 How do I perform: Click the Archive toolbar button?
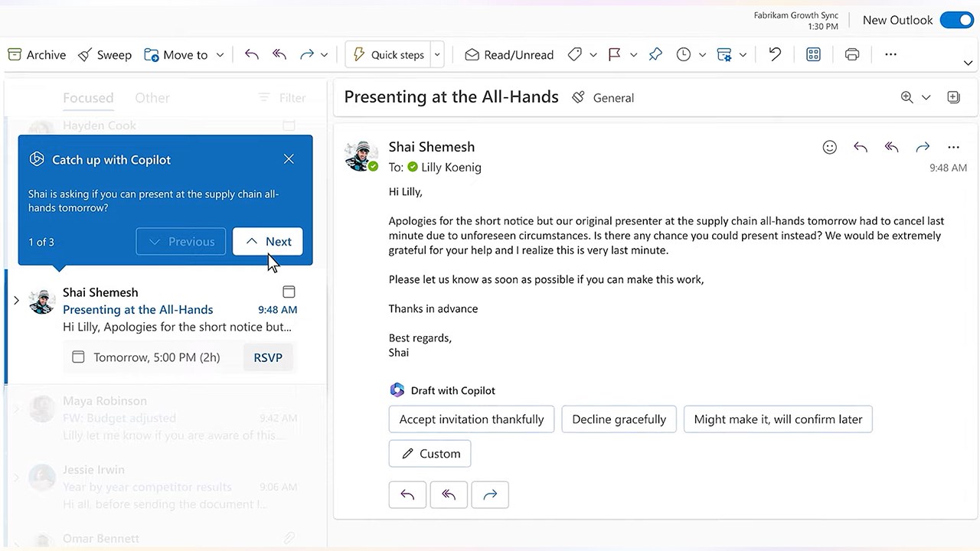click(37, 54)
